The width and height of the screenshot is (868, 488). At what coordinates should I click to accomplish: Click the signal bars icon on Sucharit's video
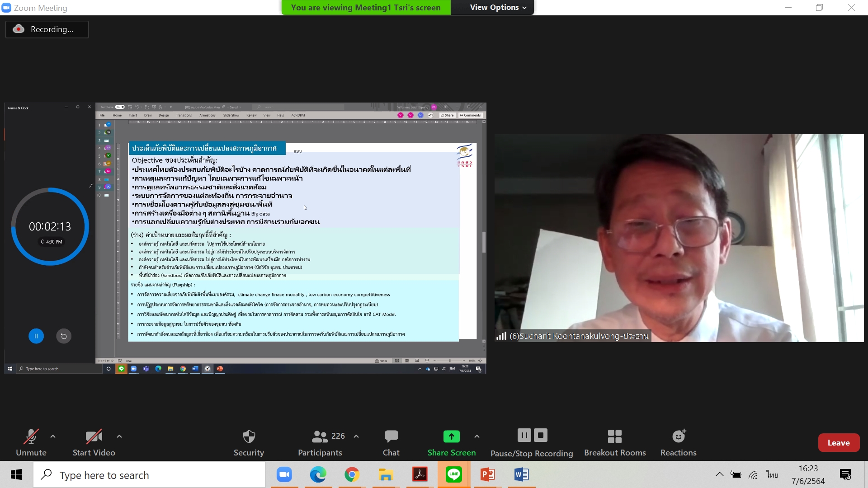[501, 336]
